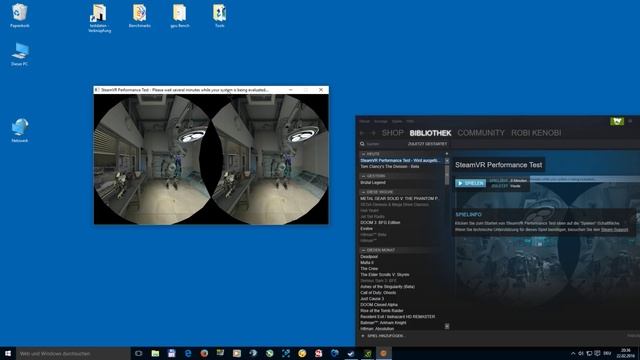This screenshot has height=360, width=640.
Task: Collapse the GESTERN category in library
Action: pos(363,176)
